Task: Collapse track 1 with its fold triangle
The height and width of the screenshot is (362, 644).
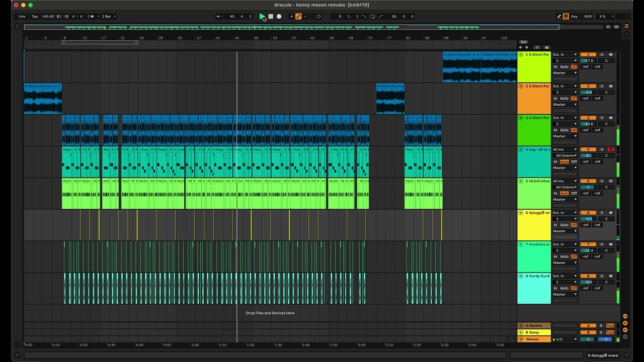Action: click(x=521, y=54)
